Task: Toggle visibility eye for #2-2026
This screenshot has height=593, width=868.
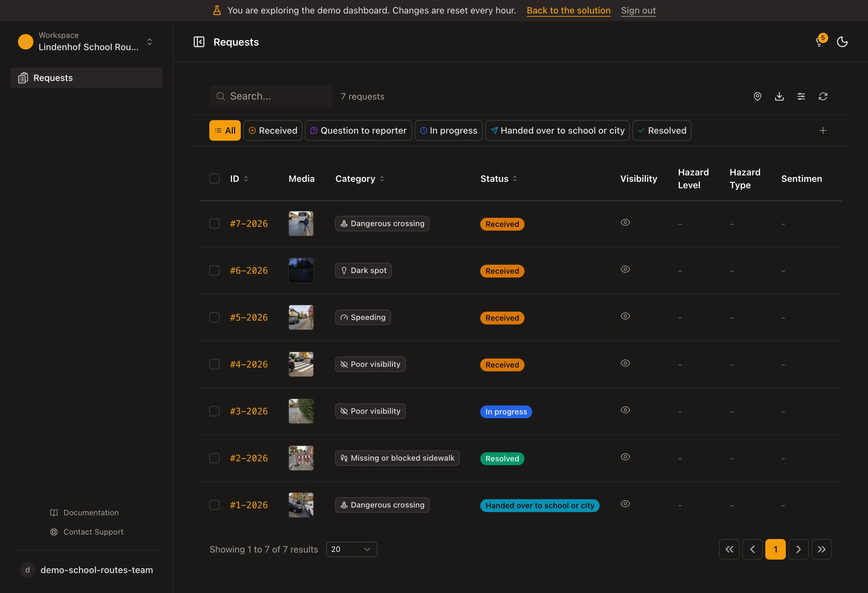Action: 625,456
